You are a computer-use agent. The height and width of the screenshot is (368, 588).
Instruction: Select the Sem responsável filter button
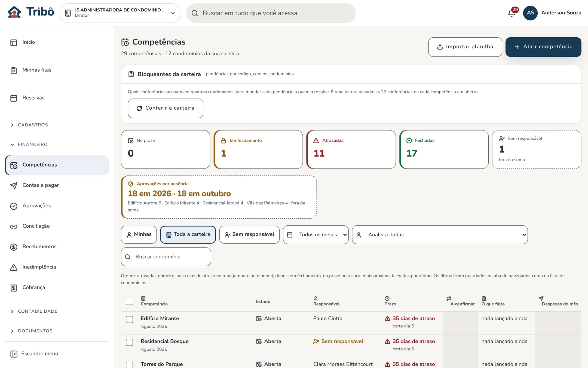249,235
